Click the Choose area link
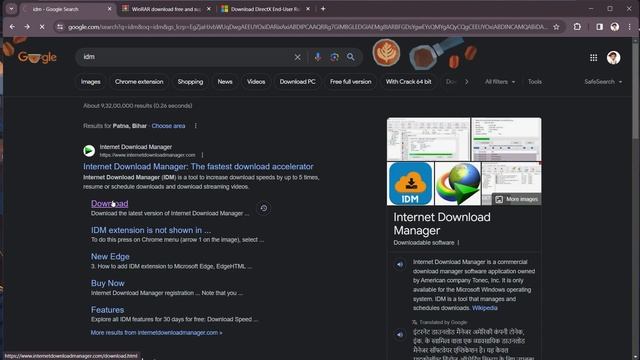This screenshot has height=360, width=640. coord(168,126)
